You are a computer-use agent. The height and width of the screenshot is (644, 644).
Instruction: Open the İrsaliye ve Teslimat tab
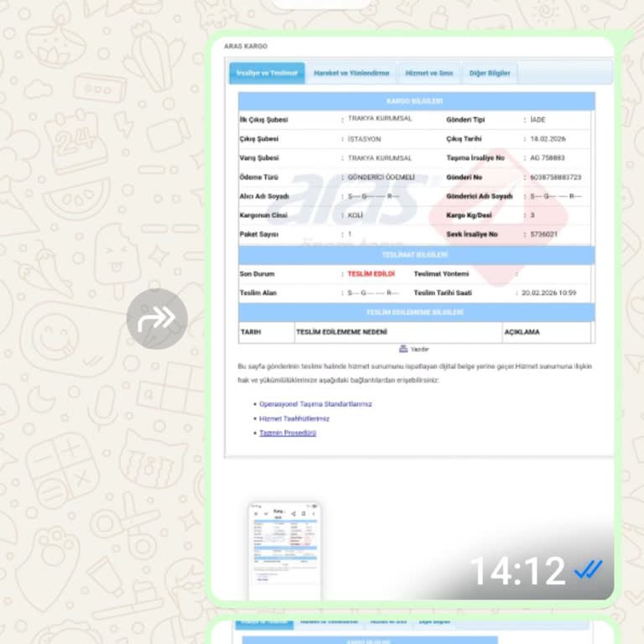coord(267,73)
